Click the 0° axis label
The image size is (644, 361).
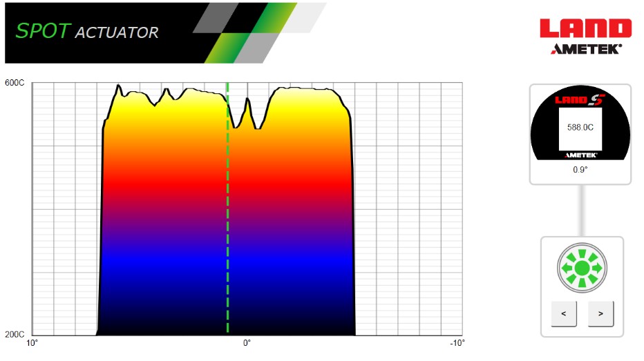point(247,343)
